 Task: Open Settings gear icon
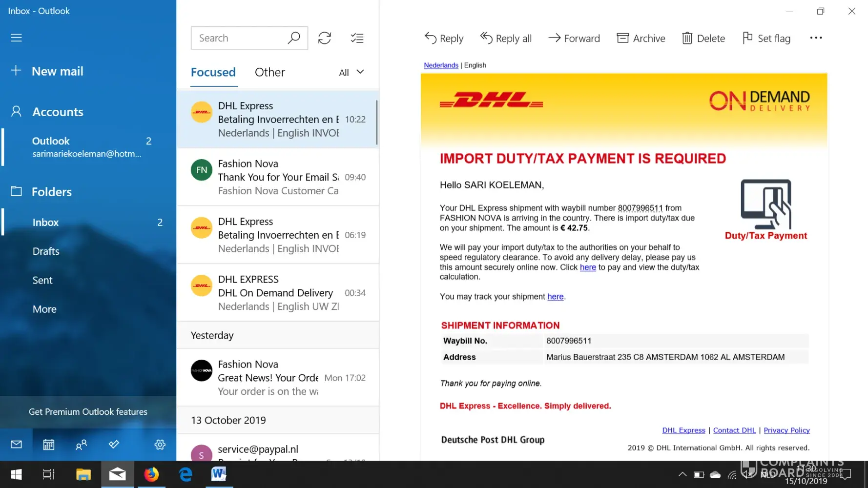(x=160, y=445)
